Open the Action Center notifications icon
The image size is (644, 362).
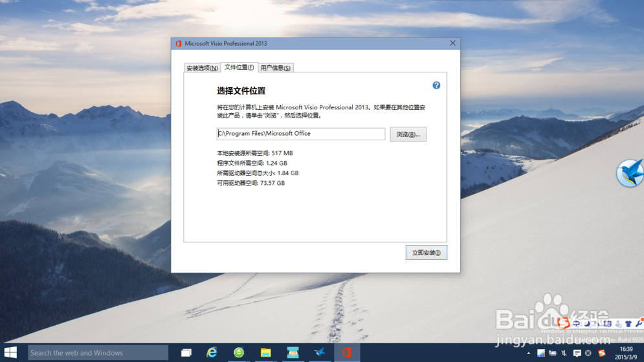coord(577,354)
